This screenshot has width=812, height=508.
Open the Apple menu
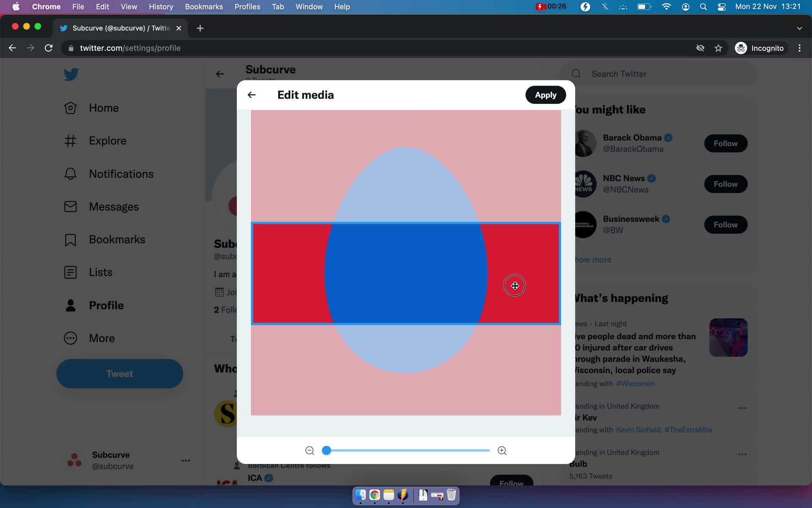[16, 7]
